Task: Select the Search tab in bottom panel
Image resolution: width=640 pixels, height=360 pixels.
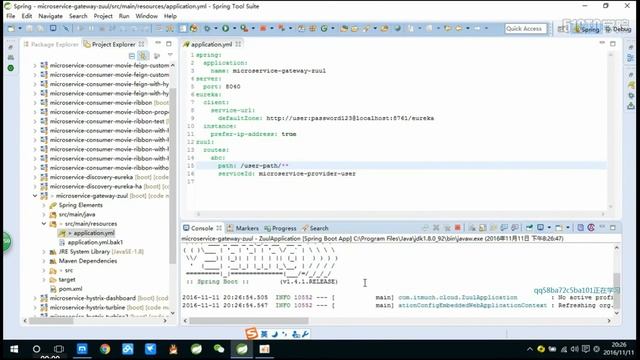Action: pyautogui.click(x=315, y=228)
